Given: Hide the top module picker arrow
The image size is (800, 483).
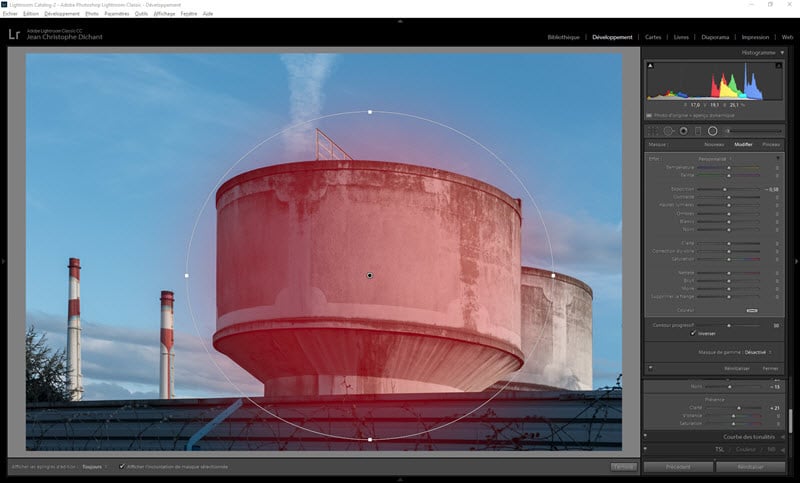Looking at the screenshot, I should 400,21.
